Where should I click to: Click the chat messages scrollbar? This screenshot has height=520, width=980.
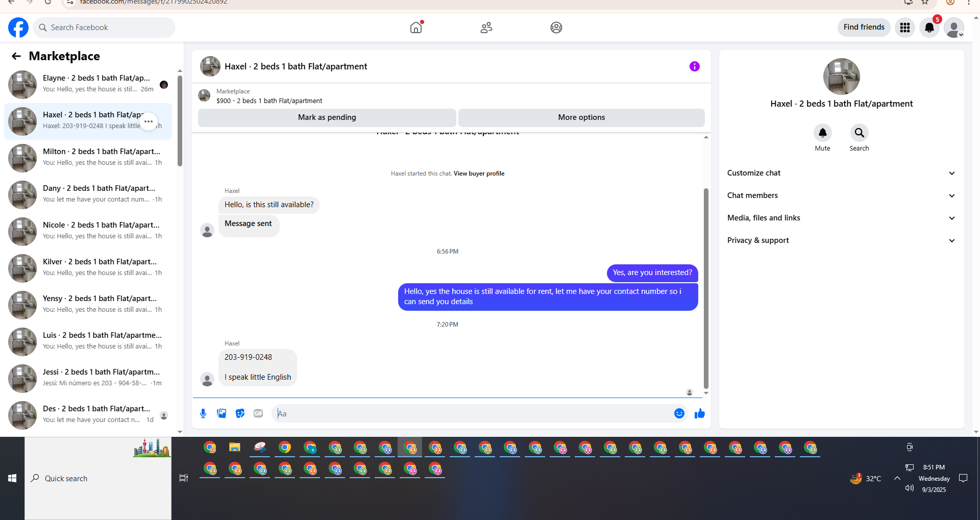click(706, 288)
